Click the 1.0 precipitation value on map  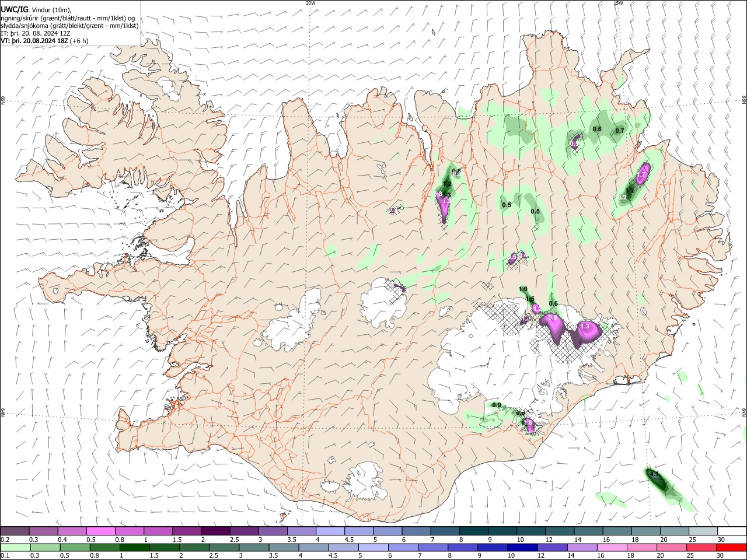click(523, 289)
